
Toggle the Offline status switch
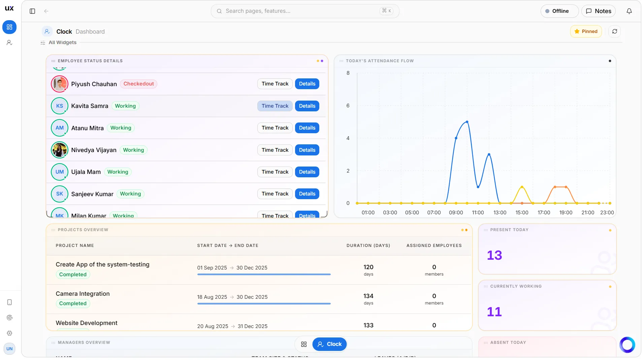coord(559,11)
